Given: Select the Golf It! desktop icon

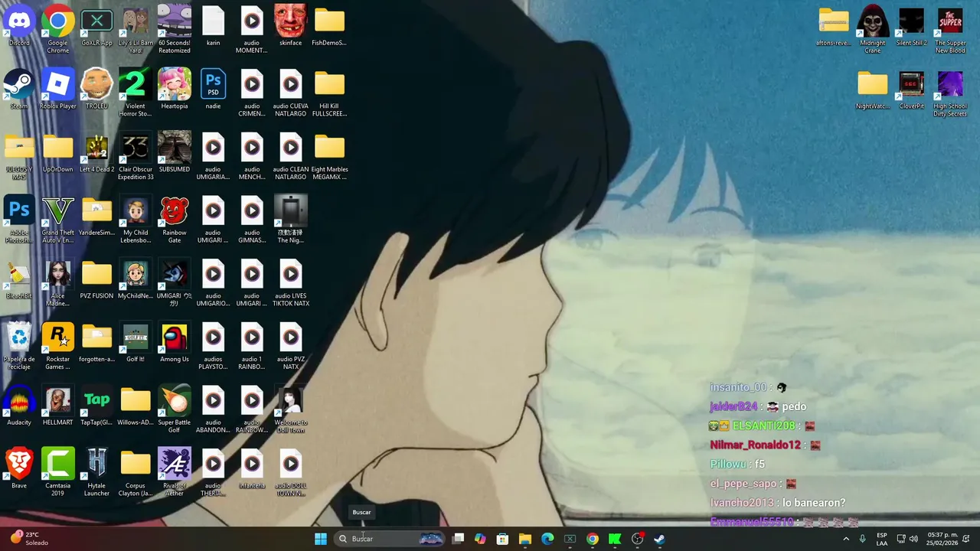Looking at the screenshot, I should click(x=136, y=342).
